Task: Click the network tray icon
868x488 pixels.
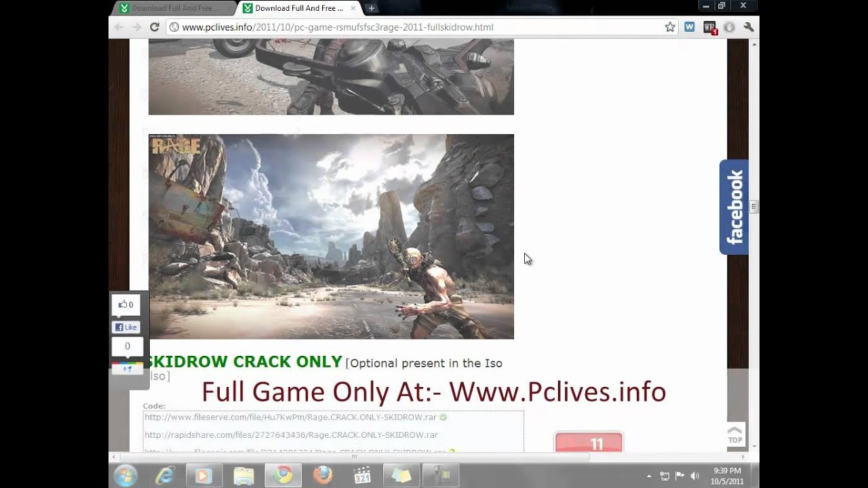Action: [x=665, y=476]
